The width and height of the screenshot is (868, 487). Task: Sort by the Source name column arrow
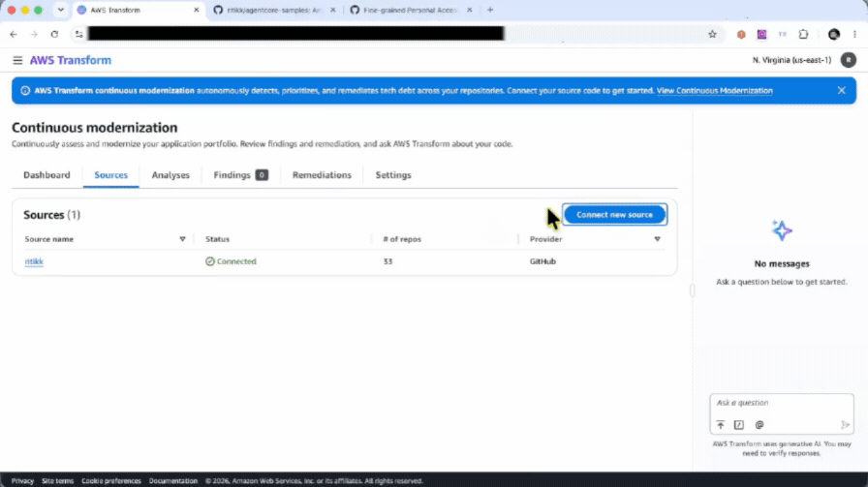pyautogui.click(x=182, y=239)
